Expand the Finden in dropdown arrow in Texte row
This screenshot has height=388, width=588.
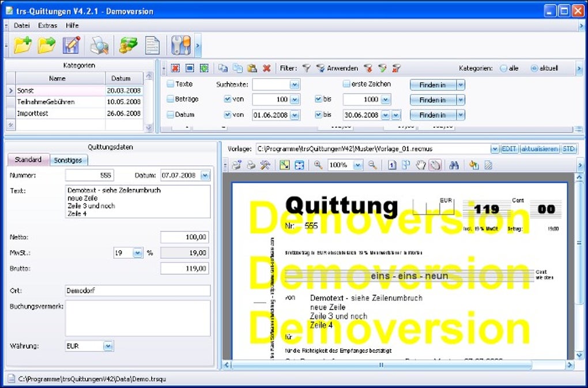tap(461, 85)
